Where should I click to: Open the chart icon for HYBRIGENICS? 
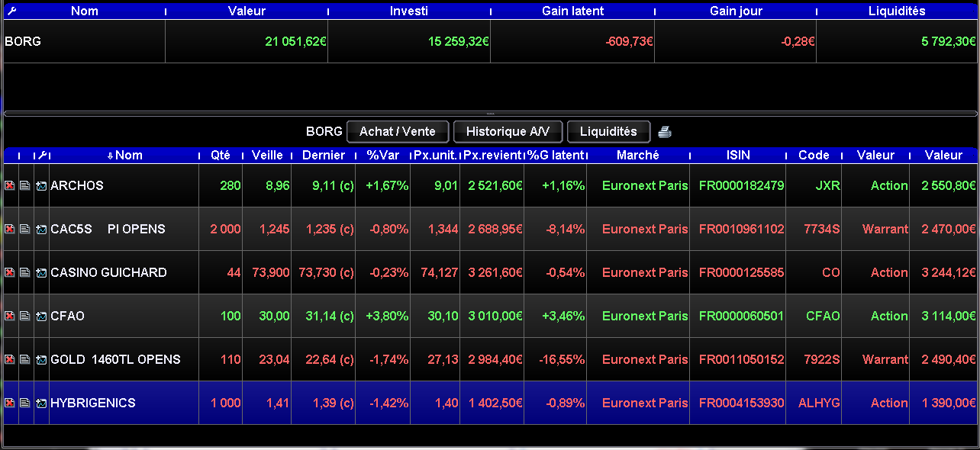(41, 403)
